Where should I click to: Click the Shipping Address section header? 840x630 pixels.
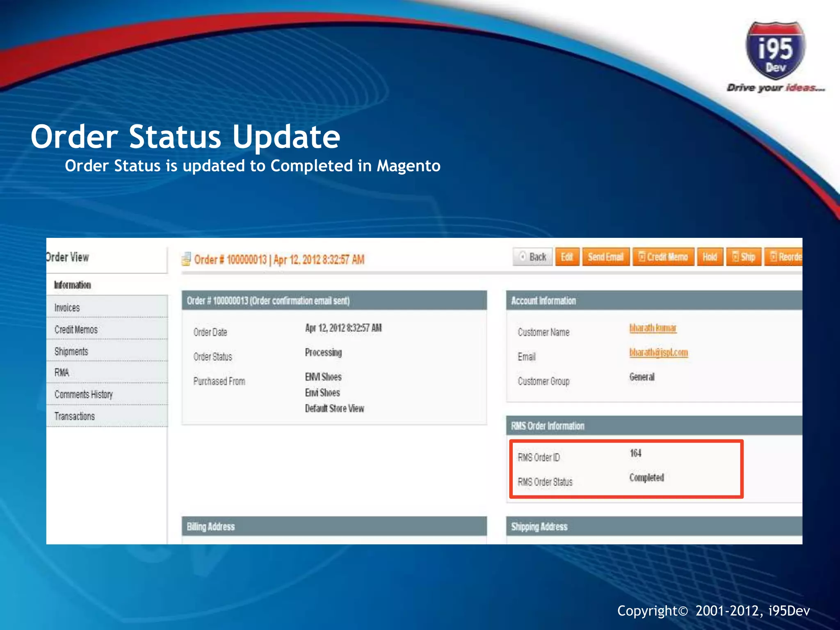tap(654, 526)
